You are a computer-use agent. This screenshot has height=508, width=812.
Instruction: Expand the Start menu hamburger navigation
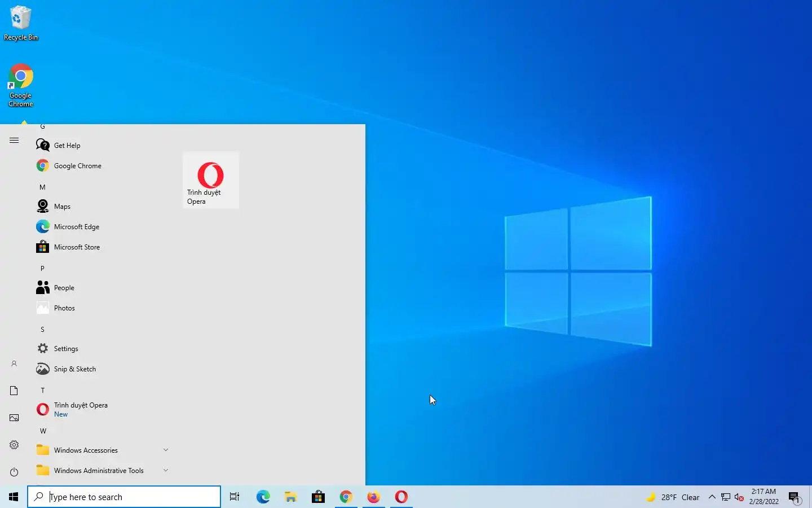(14, 140)
